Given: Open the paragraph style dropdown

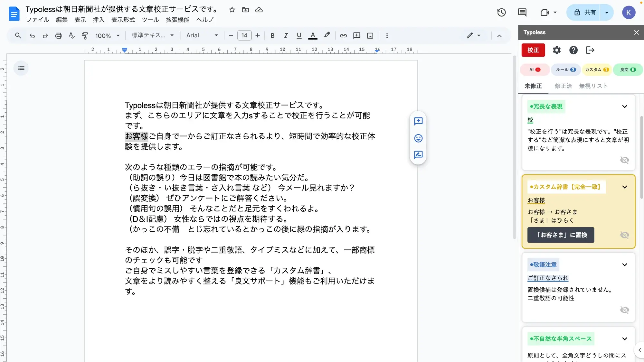Looking at the screenshot, I should [153, 35].
